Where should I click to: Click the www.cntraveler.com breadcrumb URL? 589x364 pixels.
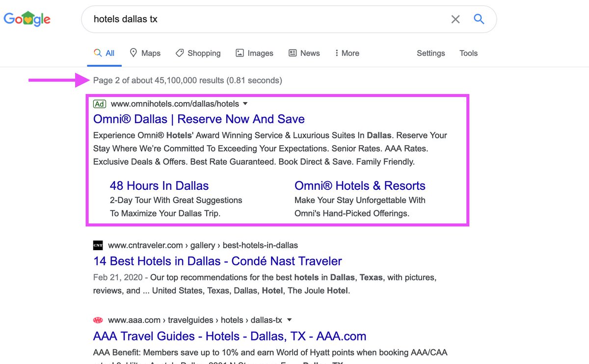[x=203, y=245]
